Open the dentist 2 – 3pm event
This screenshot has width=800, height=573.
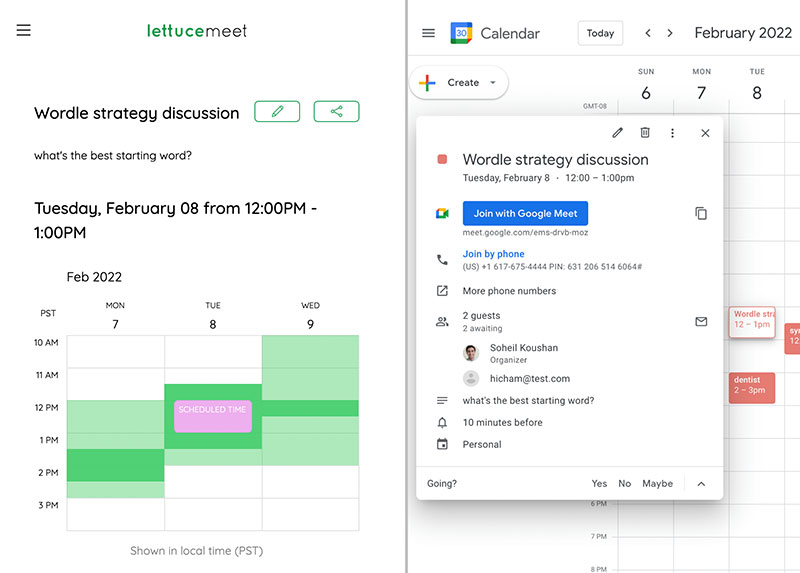pos(752,388)
